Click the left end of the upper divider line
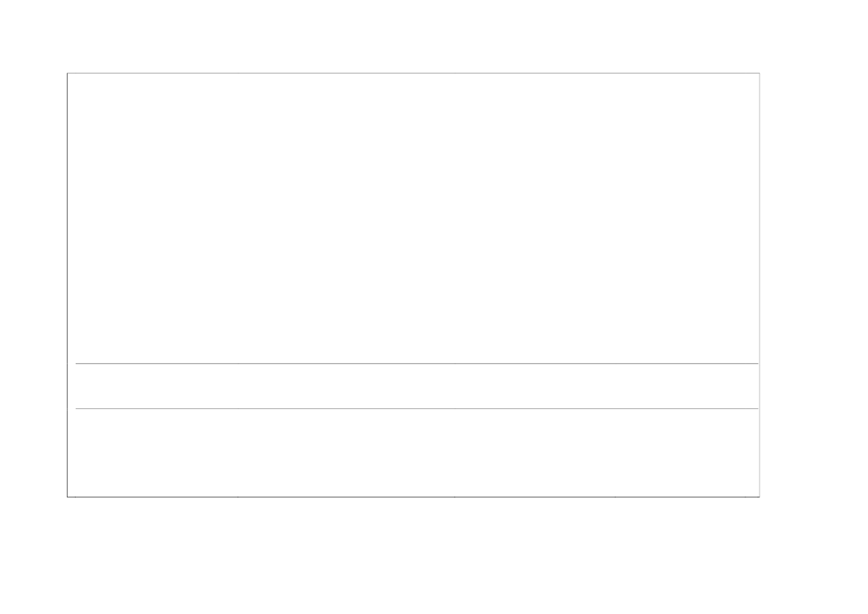Screen dimensions: 868x614 (x=77, y=364)
